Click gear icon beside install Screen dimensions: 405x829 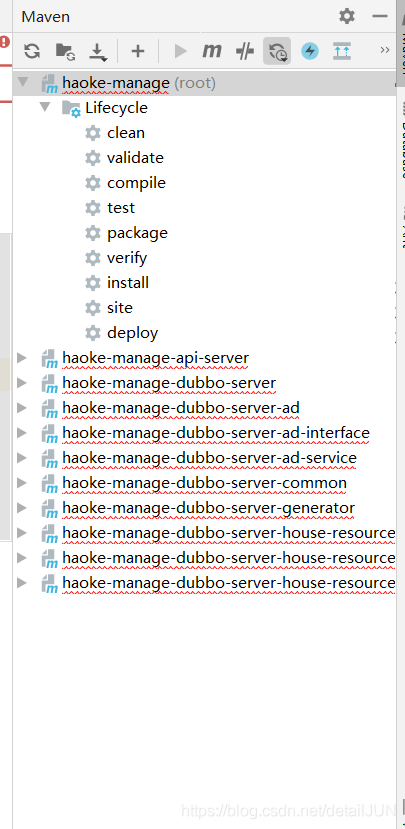pos(93,283)
